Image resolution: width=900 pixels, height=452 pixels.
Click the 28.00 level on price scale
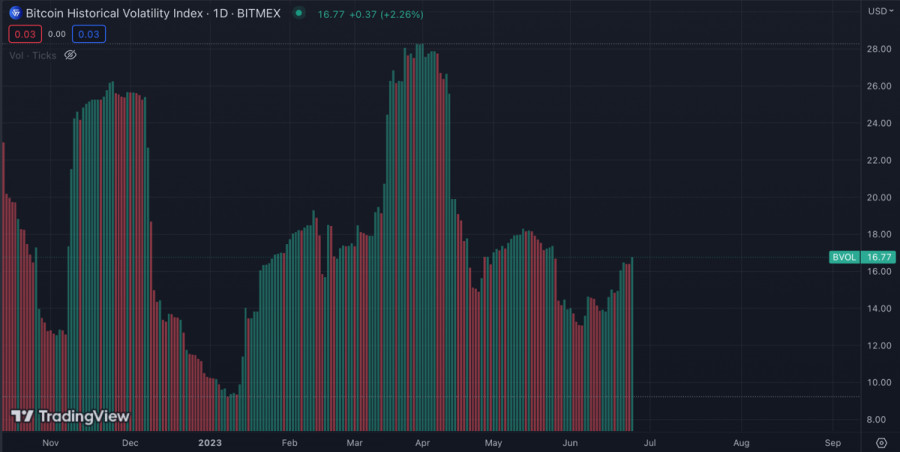(878, 49)
